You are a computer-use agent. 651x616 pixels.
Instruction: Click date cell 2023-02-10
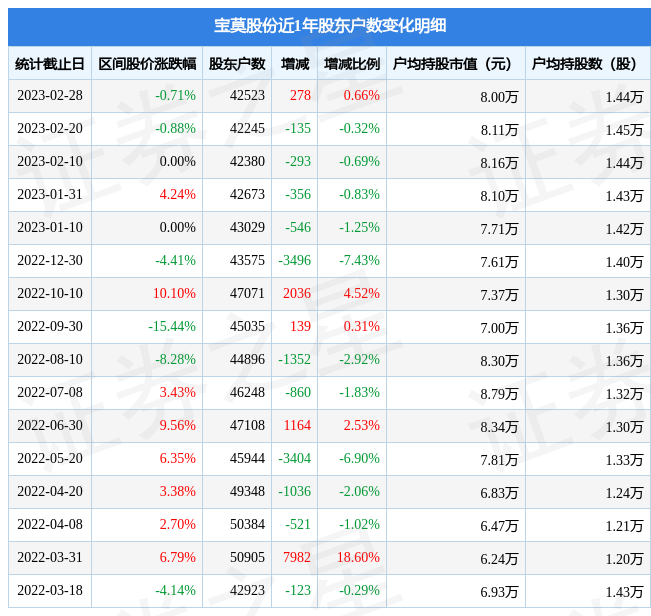[50, 161]
